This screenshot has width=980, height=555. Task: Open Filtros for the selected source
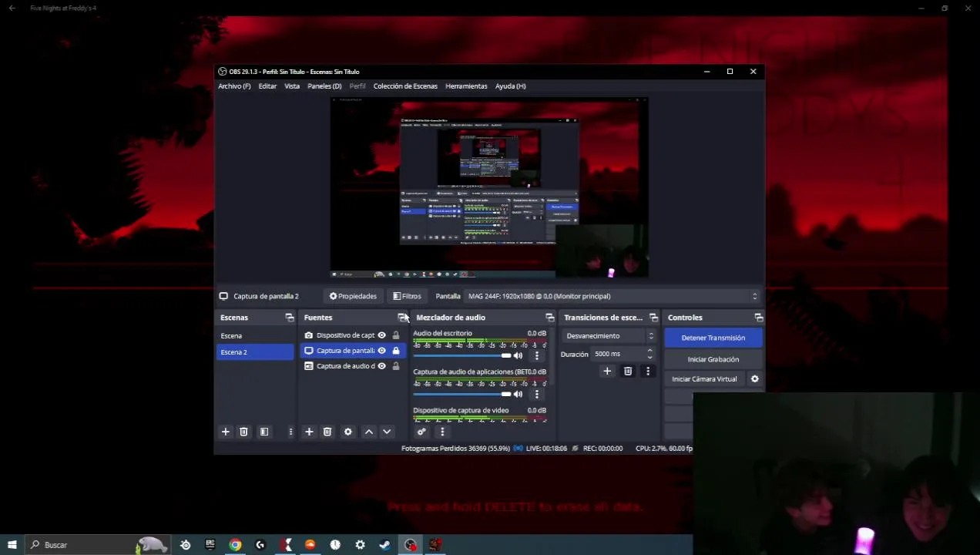[407, 296]
